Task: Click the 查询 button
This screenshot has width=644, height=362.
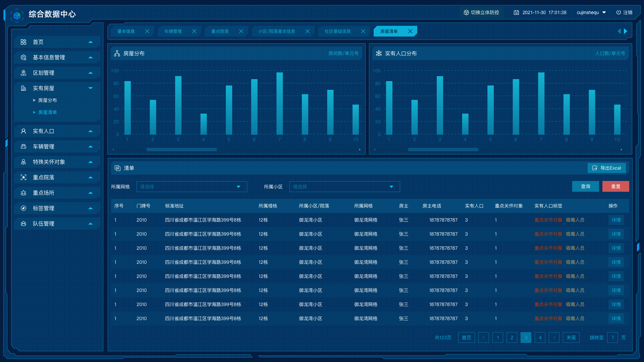Action: click(586, 186)
